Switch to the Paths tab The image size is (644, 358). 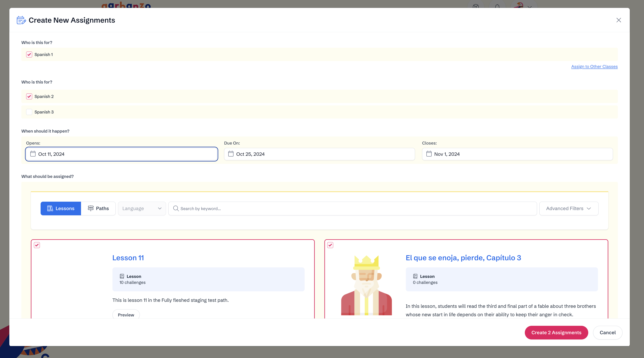click(x=98, y=208)
